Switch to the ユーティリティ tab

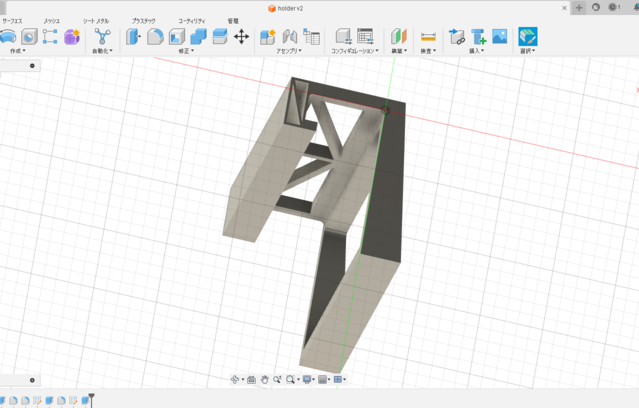tap(192, 21)
